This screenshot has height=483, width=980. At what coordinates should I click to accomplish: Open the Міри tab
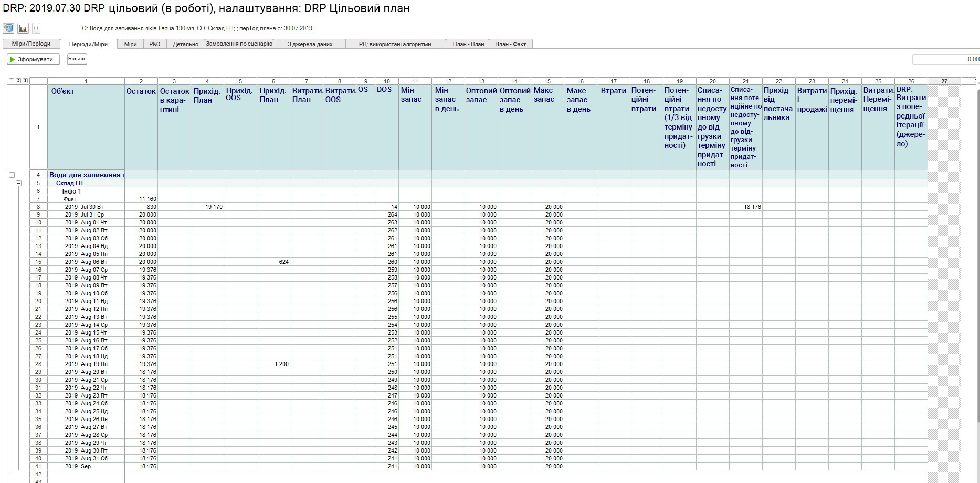click(131, 44)
